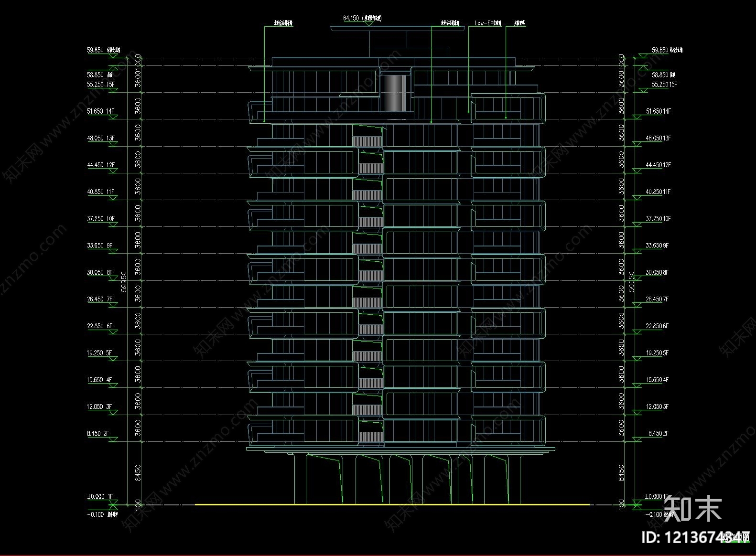This screenshot has width=756, height=556.
Task: Click the left-side 48.050 13F label
Action: click(101, 138)
